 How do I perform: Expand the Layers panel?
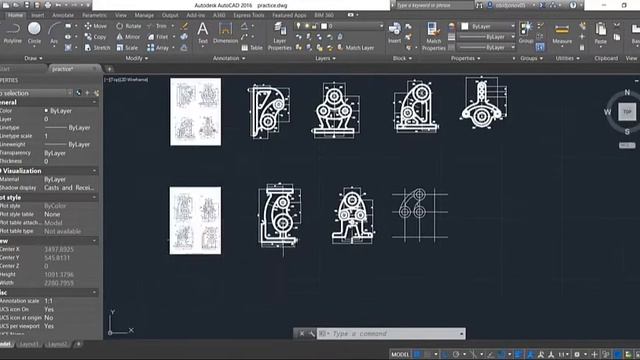pyautogui.click(x=325, y=58)
